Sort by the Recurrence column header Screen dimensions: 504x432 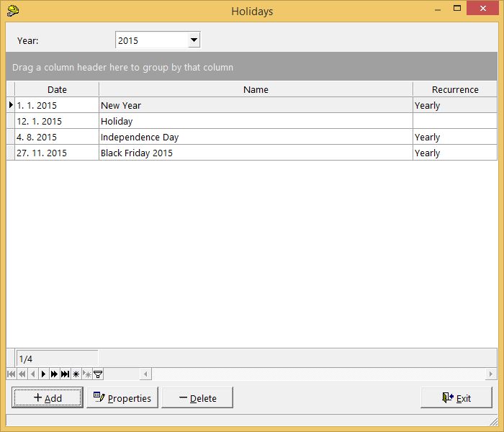454,89
